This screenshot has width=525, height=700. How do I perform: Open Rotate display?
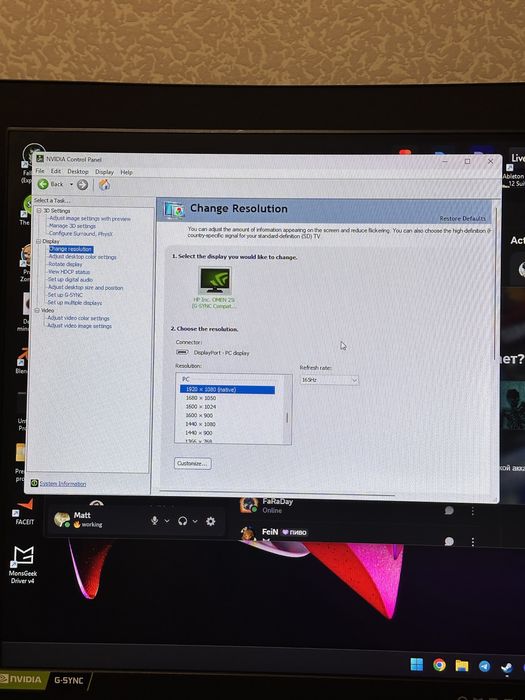[x=65, y=264]
